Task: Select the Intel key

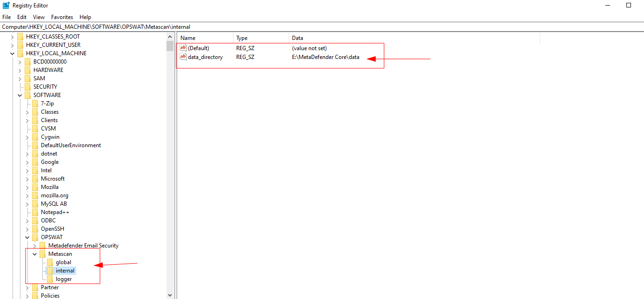Action: pos(46,170)
